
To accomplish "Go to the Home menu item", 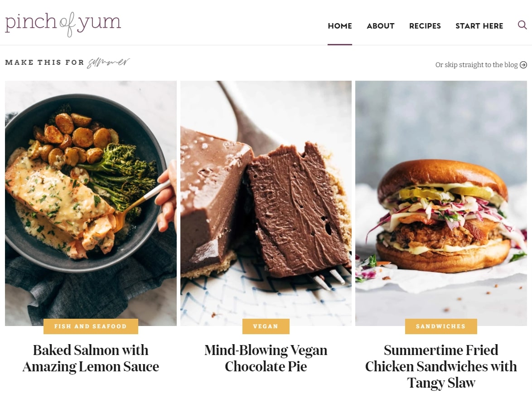I will point(339,26).
